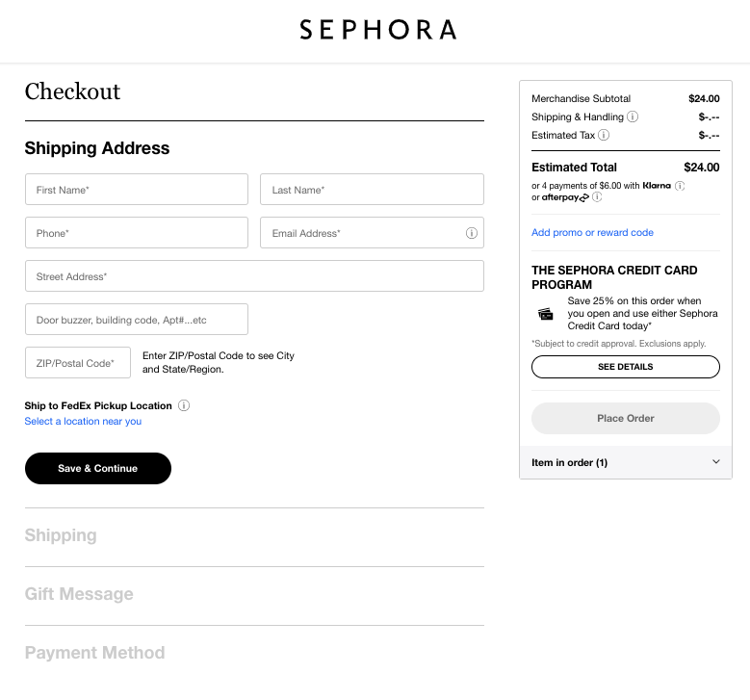750x700 pixels.
Task: Focus the First Name field
Action: (x=136, y=190)
